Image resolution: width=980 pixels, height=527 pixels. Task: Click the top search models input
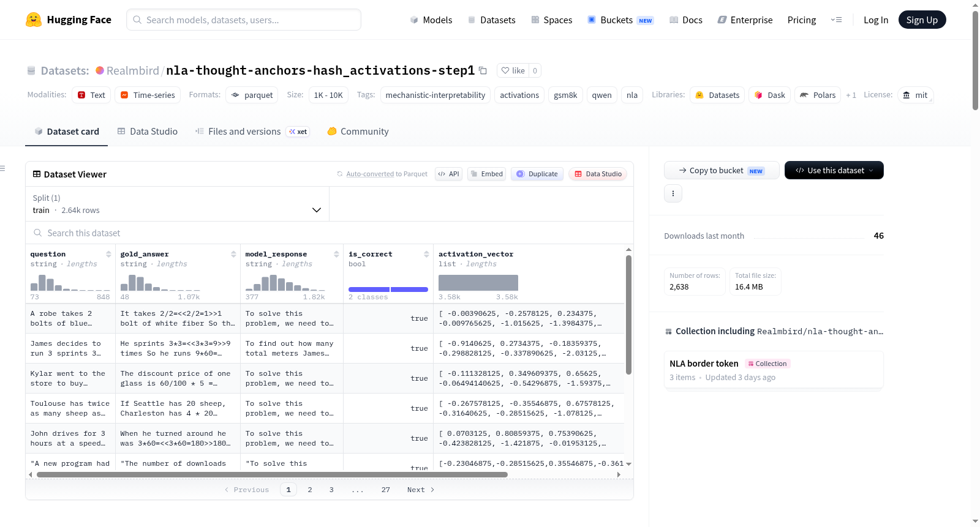244,20
